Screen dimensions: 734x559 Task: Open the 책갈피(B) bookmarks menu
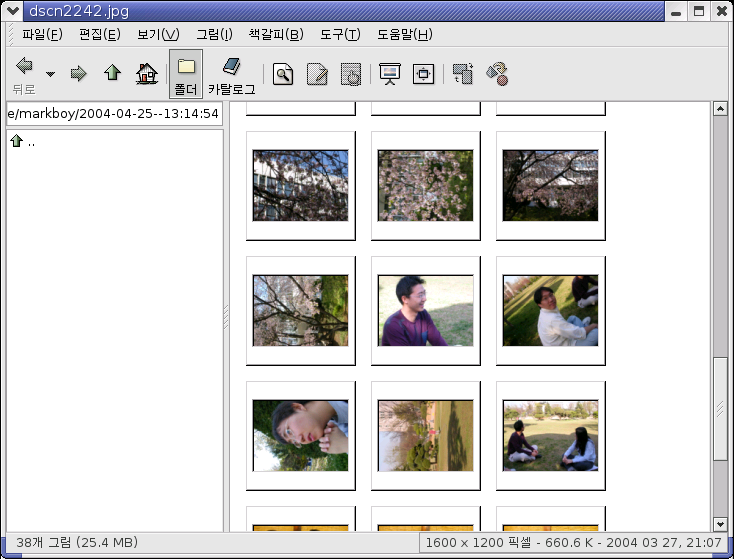(276, 34)
